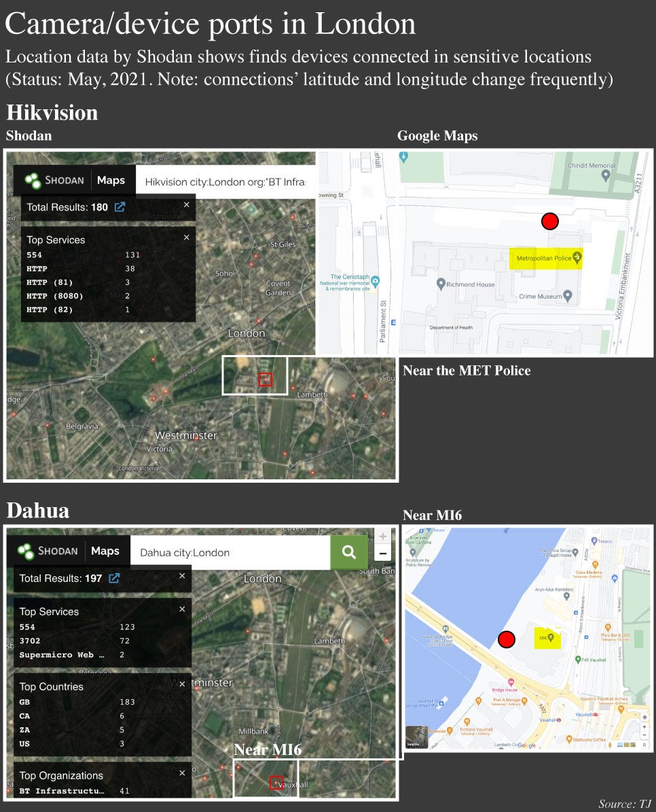The width and height of the screenshot is (656, 812).
Task: Open the Maps tab in the Dahua screenshot
Action: point(105,551)
